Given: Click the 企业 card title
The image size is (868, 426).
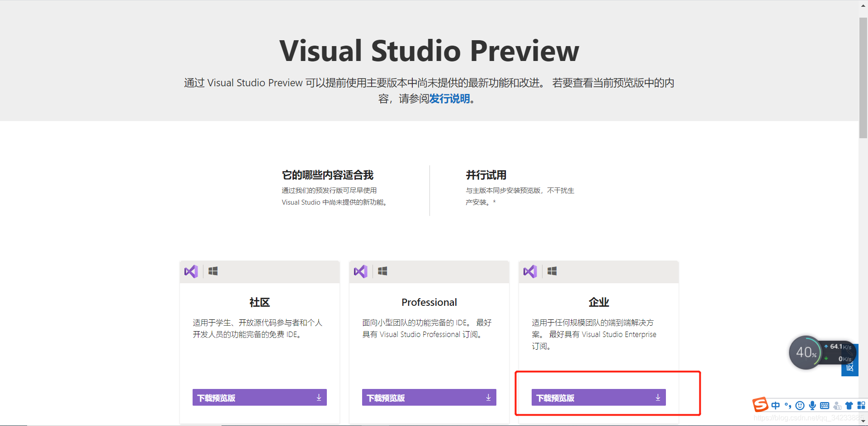Looking at the screenshot, I should point(599,302).
